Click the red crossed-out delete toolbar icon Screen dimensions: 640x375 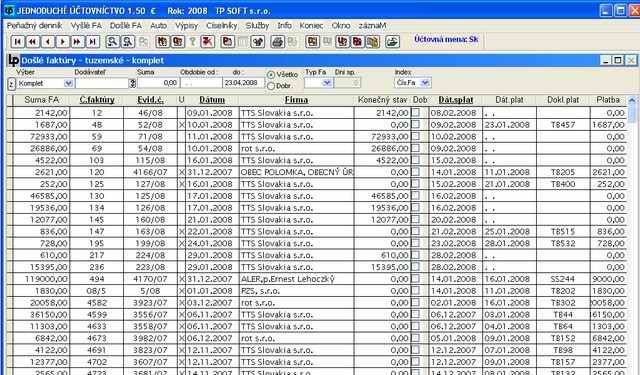pos(208,42)
